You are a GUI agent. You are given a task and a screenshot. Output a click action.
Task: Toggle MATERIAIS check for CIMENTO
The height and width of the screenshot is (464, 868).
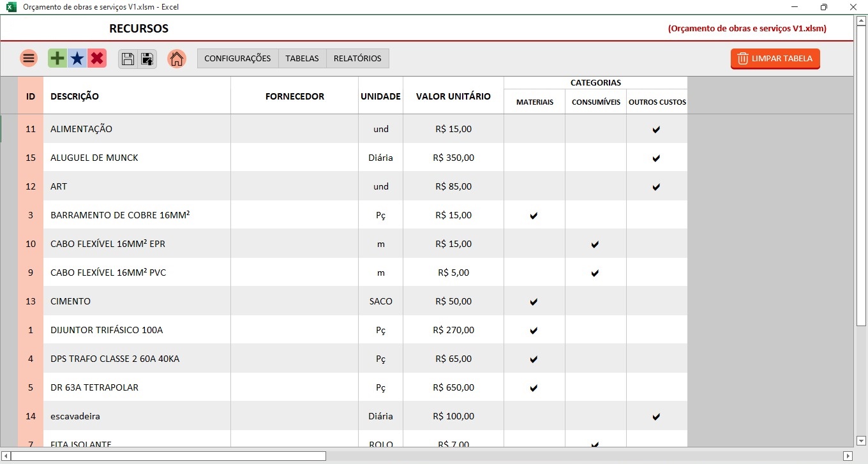[534, 302]
